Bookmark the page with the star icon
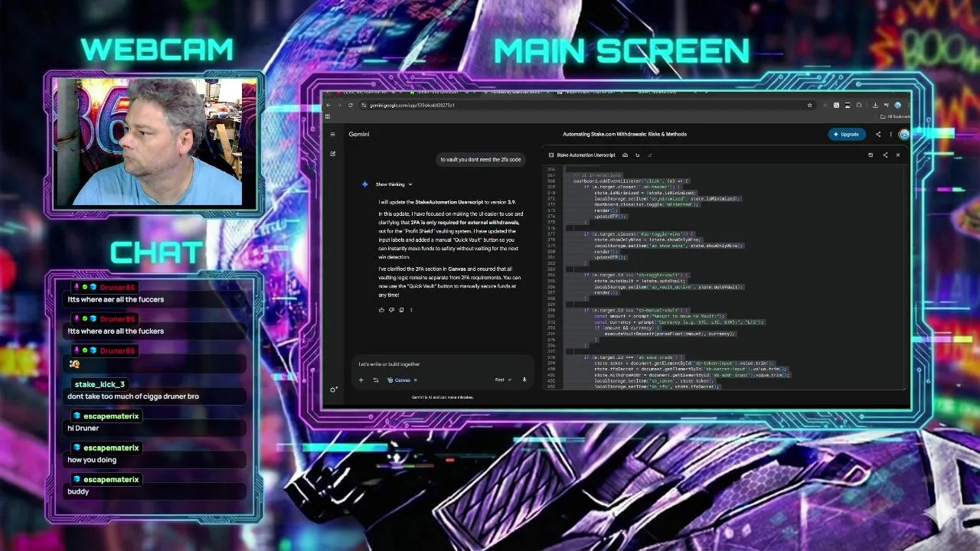Image resolution: width=980 pixels, height=551 pixels. (809, 106)
